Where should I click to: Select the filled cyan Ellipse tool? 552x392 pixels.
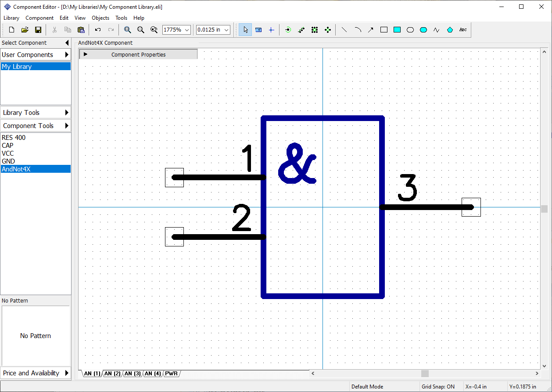(x=423, y=30)
